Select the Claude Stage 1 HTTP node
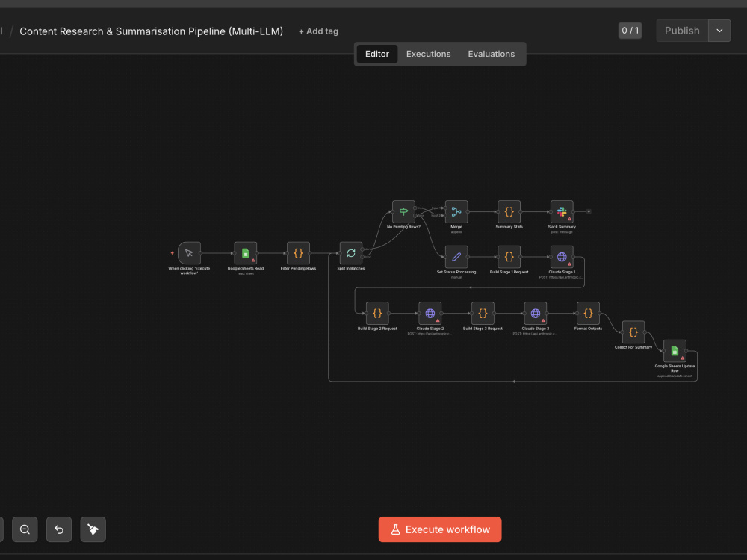 tap(562, 257)
